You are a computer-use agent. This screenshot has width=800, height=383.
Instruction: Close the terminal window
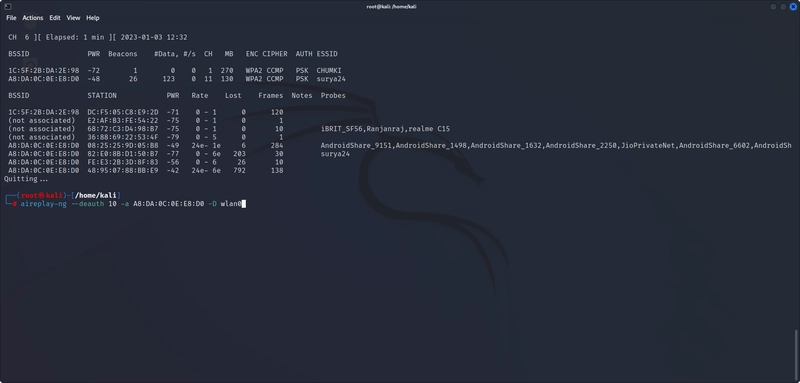[x=793, y=7]
